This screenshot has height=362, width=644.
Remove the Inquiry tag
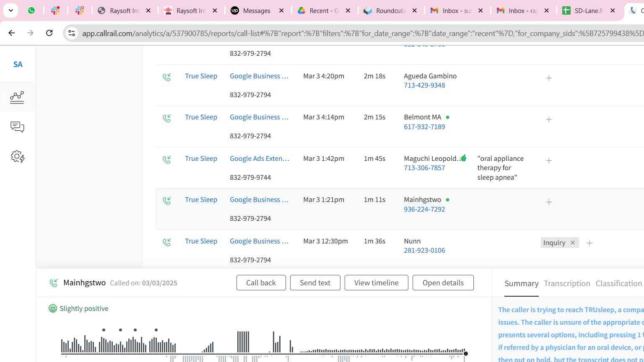(x=573, y=243)
